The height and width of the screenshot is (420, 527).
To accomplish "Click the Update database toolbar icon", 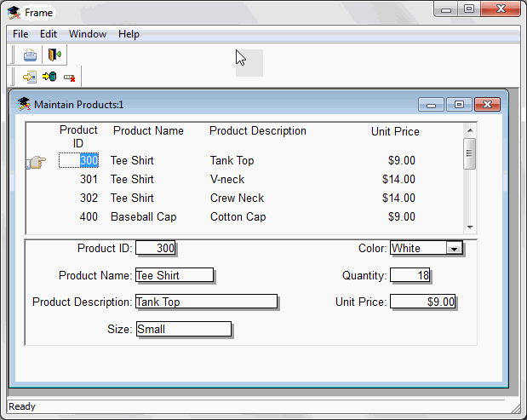I will 49,78.
